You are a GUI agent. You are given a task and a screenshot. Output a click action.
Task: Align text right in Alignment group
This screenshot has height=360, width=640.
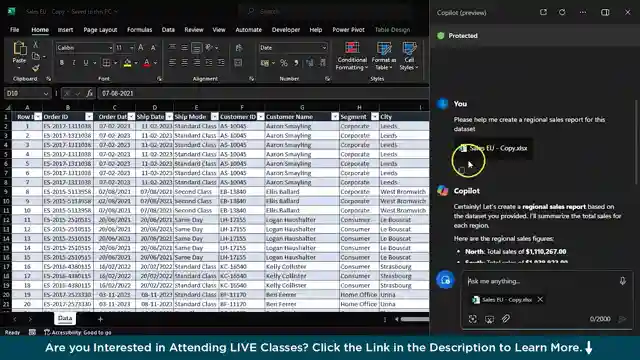click(x=197, y=62)
